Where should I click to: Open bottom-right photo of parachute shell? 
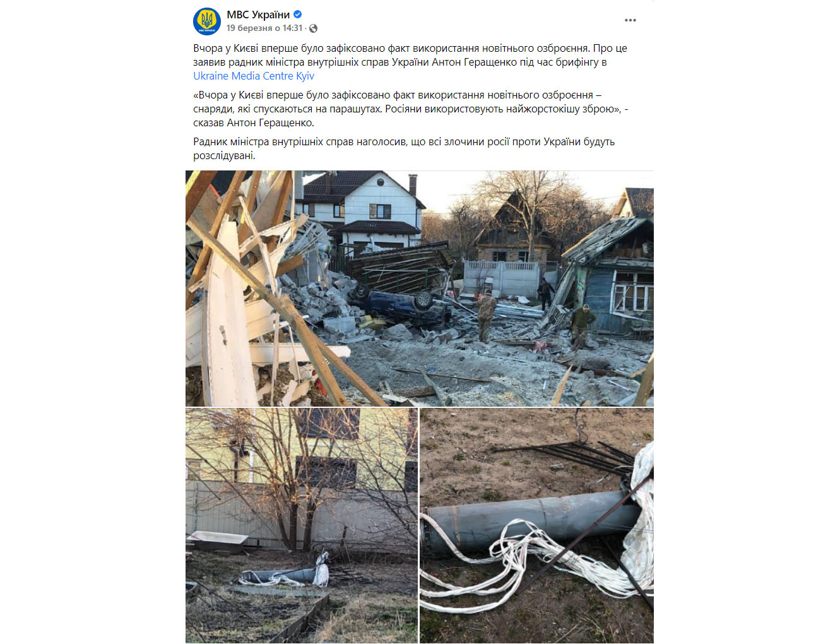[x=536, y=525]
